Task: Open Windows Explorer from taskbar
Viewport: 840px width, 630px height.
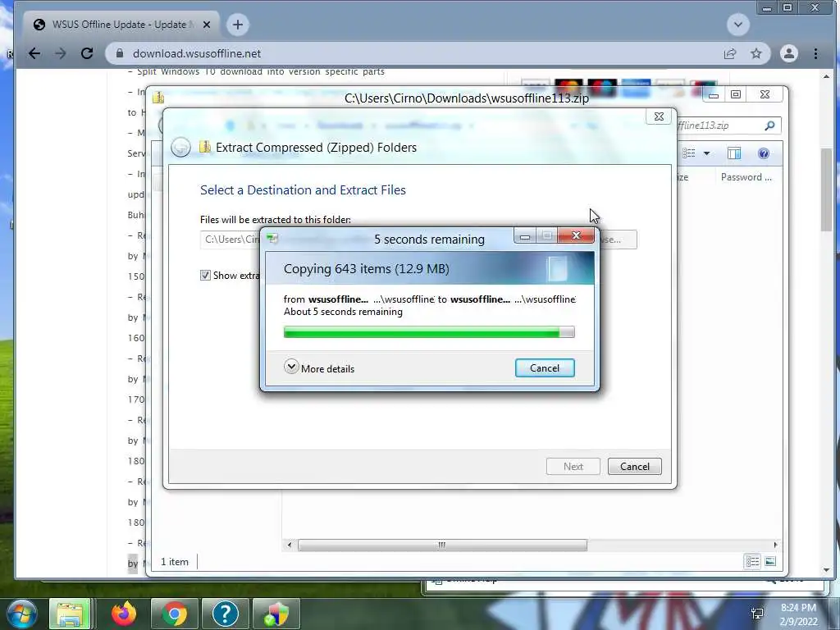Action: coord(70,614)
